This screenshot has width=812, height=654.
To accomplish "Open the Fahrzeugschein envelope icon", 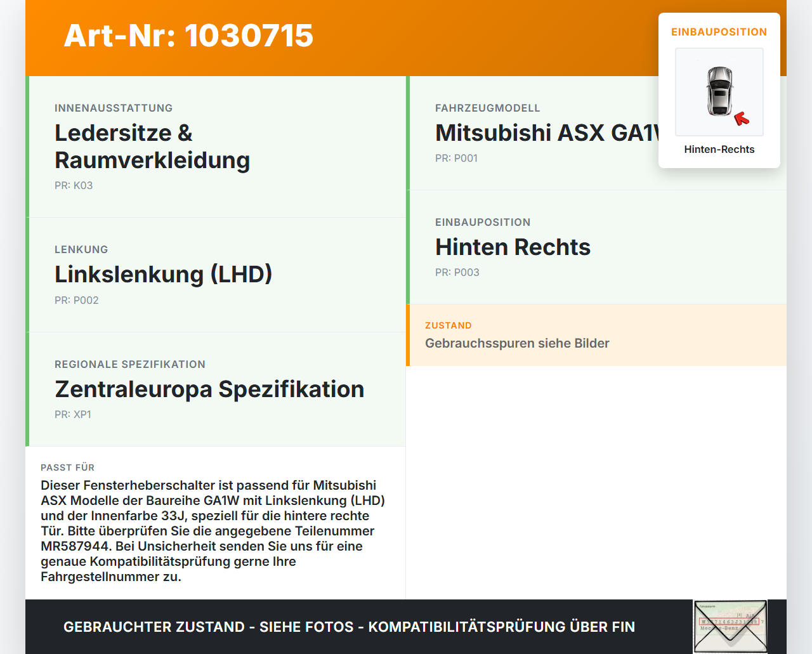I will pos(730,626).
